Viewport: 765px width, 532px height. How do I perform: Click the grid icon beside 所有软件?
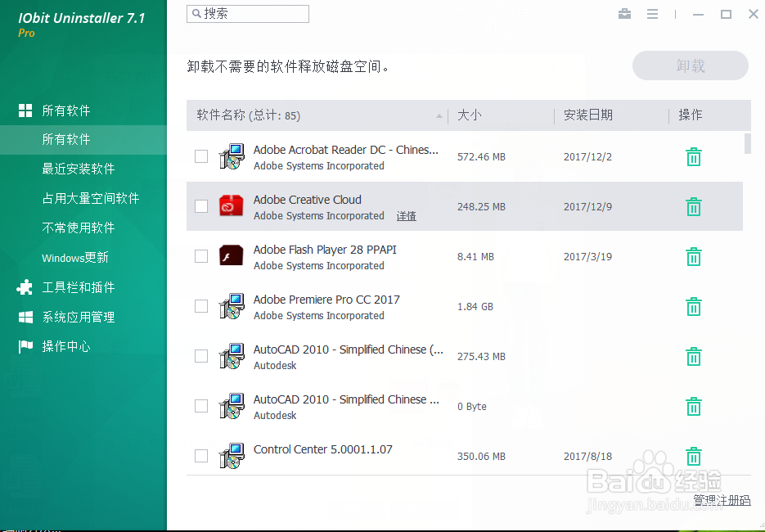25,110
